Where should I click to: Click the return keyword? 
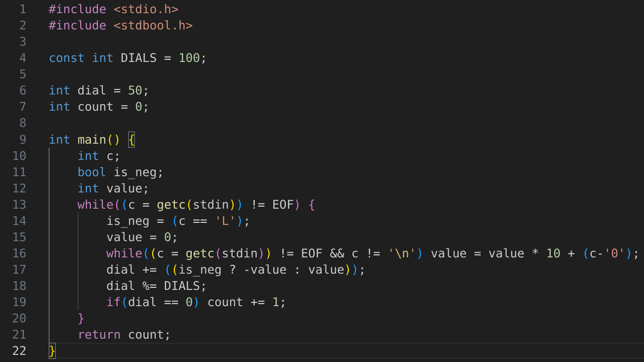click(99, 335)
